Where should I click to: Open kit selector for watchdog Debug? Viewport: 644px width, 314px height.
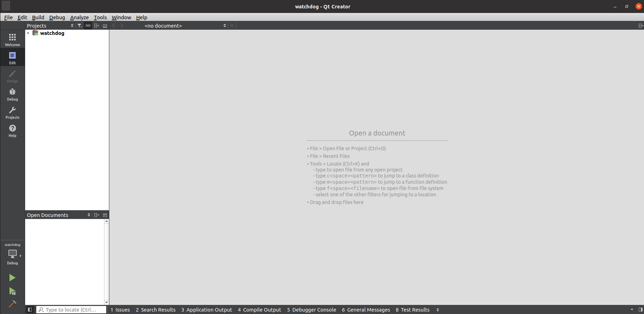pyautogui.click(x=12, y=254)
